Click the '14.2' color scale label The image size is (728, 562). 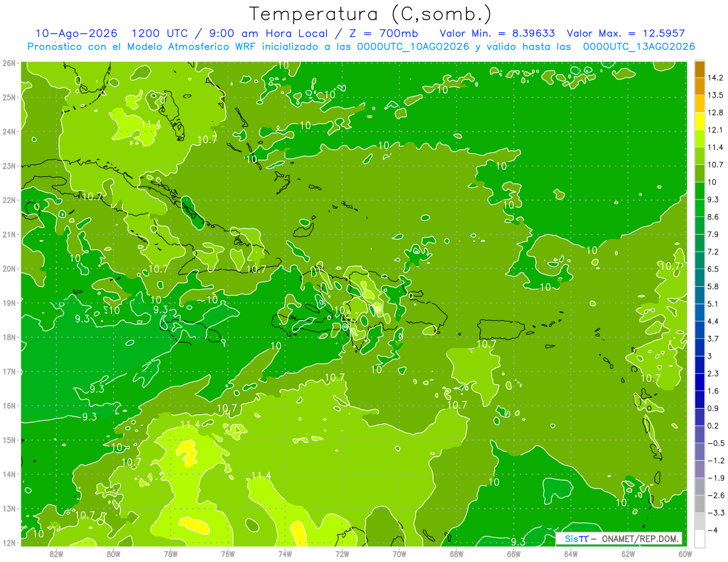(716, 78)
